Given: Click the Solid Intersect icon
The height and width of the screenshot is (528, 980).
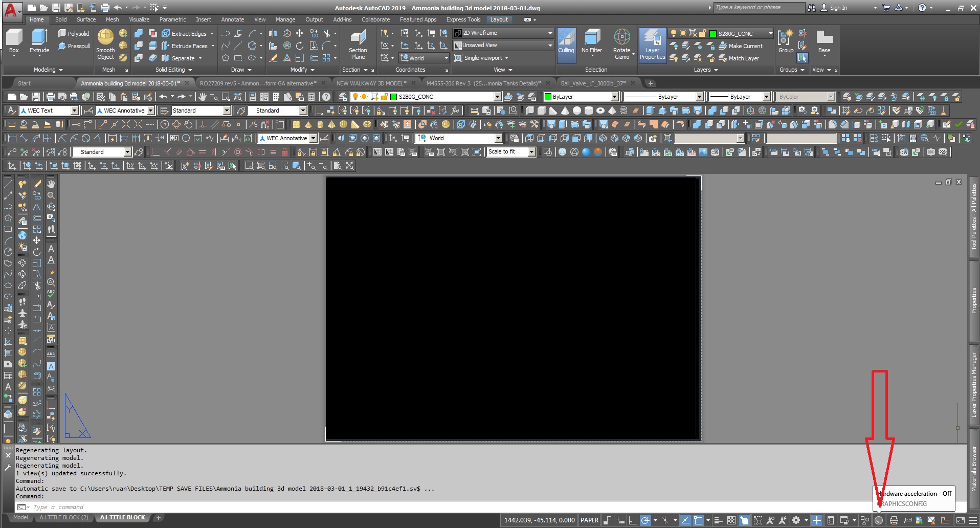Looking at the screenshot, I should pos(139,58).
